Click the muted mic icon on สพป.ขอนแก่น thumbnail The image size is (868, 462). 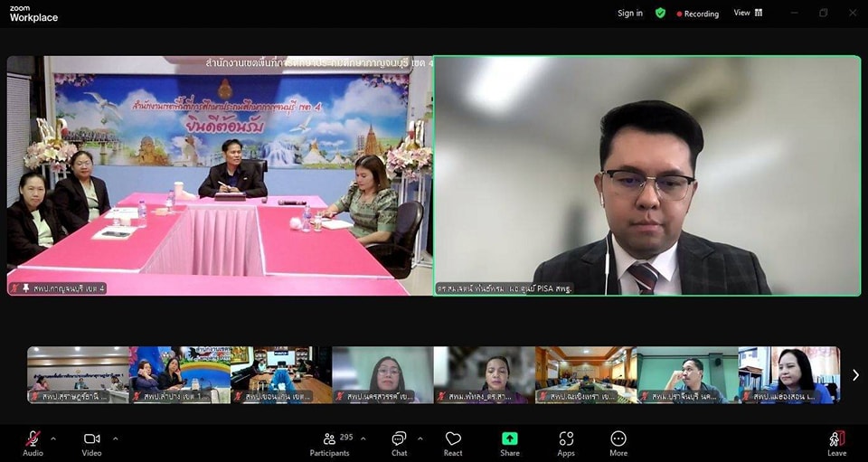(x=238, y=396)
